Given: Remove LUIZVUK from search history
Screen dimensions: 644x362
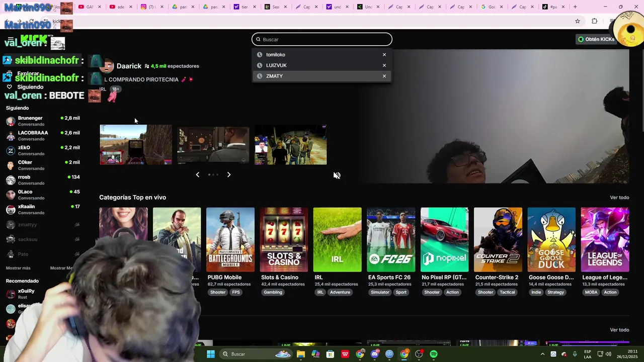Looking at the screenshot, I should coord(384,65).
